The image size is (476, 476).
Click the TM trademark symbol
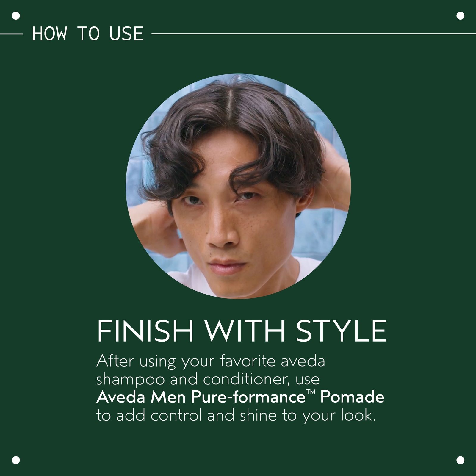click(311, 392)
